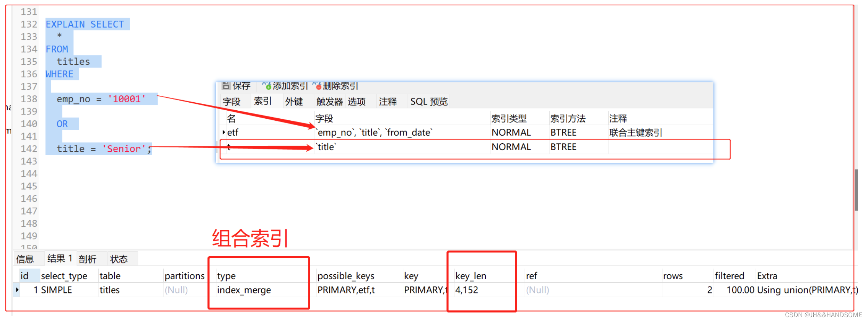Switch to the 字段 tab

pyautogui.click(x=232, y=102)
